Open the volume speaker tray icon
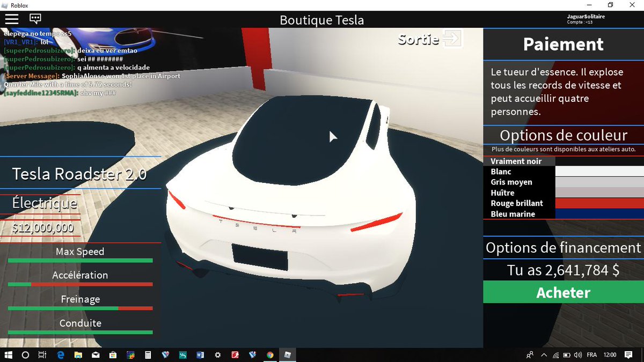This screenshot has height=362, width=644. 578,355
